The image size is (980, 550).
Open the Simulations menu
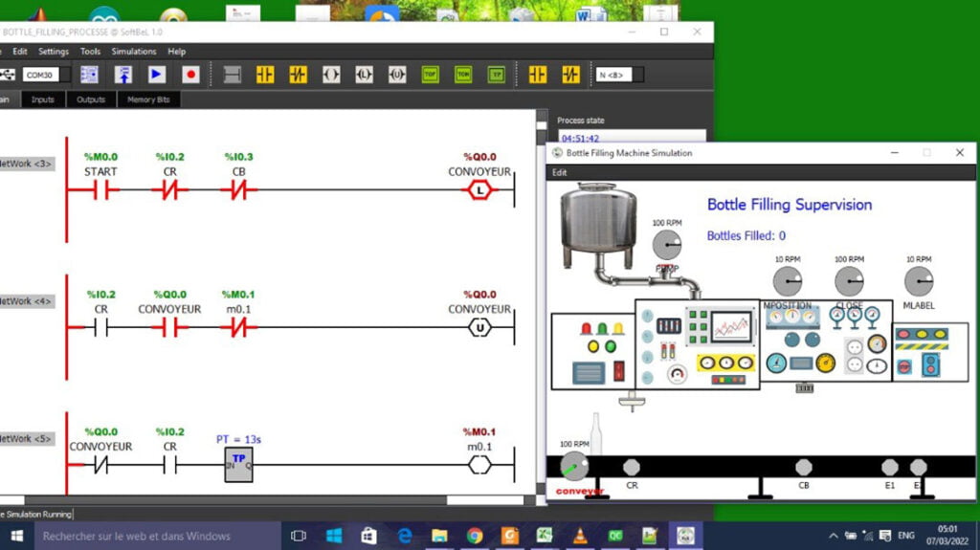click(134, 52)
